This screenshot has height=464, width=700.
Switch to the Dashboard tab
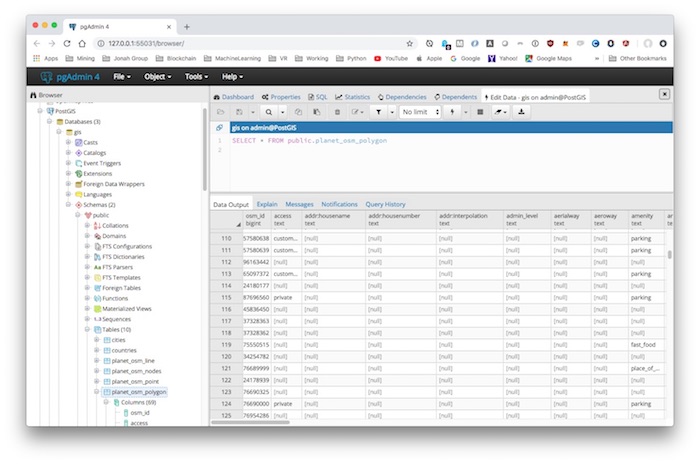(x=233, y=97)
